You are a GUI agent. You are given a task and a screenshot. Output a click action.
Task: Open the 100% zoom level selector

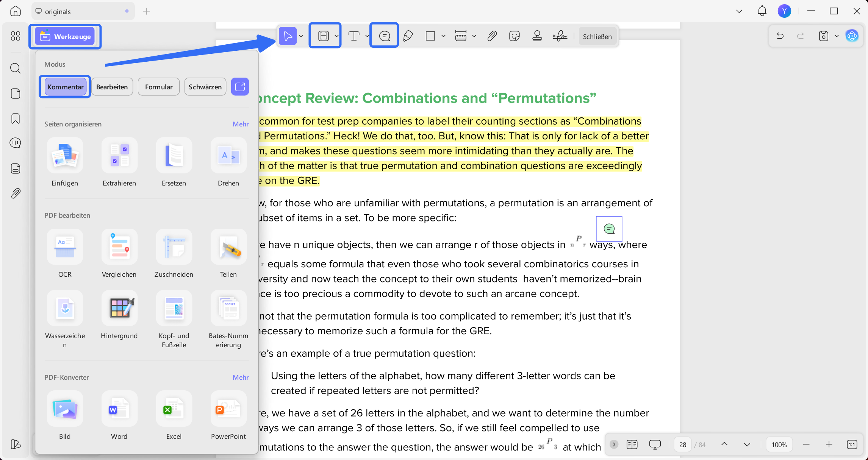point(779,444)
